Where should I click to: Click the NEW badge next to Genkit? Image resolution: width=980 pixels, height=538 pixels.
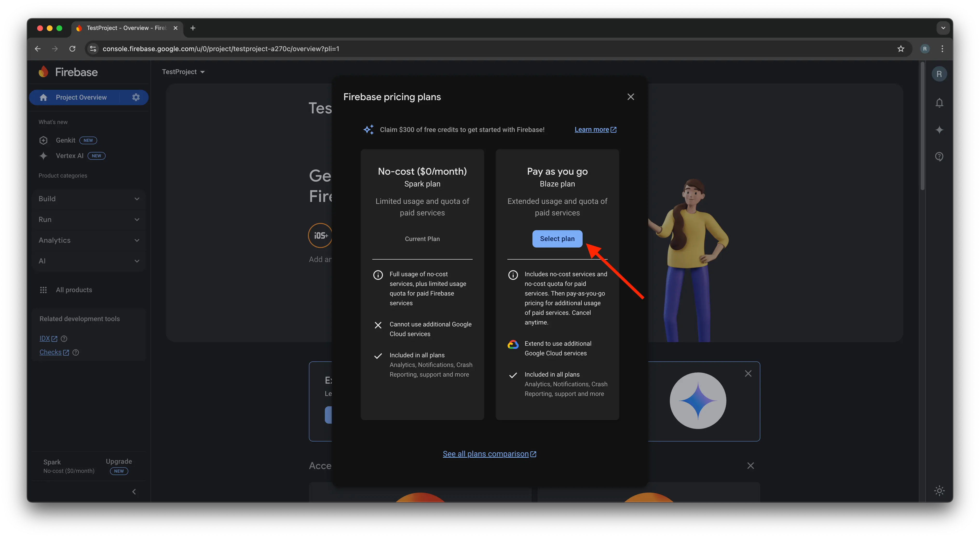click(x=88, y=140)
